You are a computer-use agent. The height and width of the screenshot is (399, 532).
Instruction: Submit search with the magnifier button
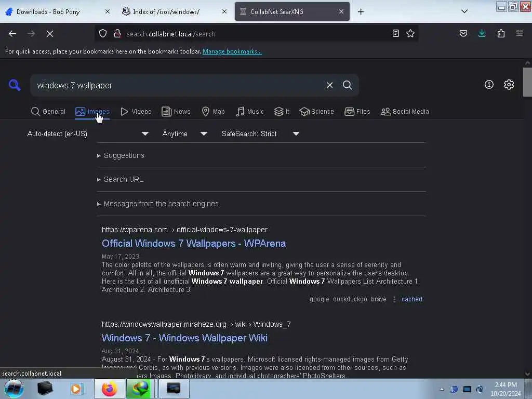click(x=347, y=85)
